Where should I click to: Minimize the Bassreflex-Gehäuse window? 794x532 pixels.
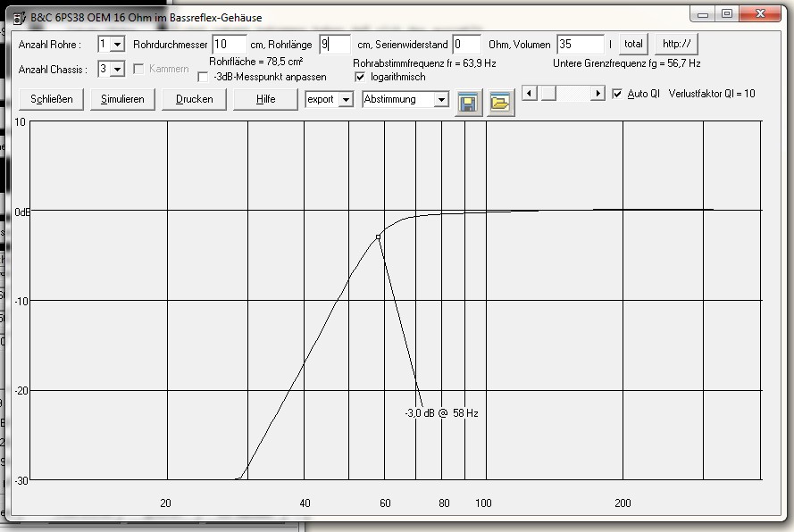coord(702,14)
